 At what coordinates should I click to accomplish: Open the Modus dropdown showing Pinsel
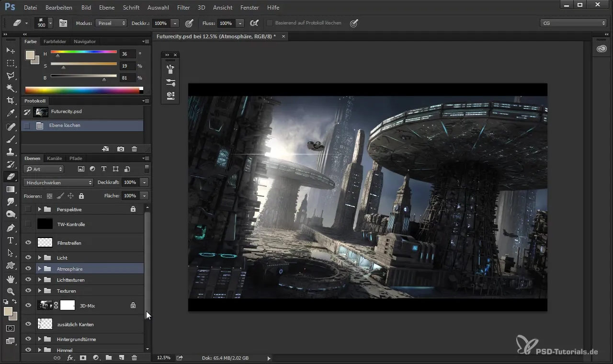click(111, 23)
